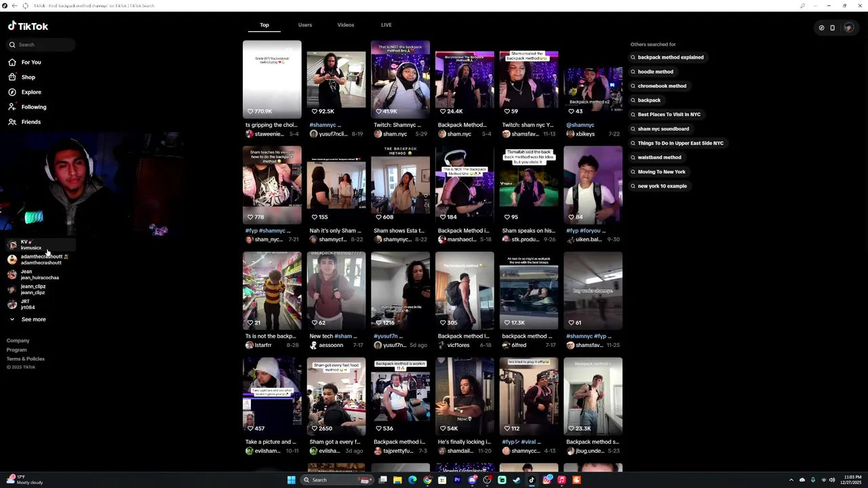
Task: Open the Windows Start menu
Action: coord(292,480)
